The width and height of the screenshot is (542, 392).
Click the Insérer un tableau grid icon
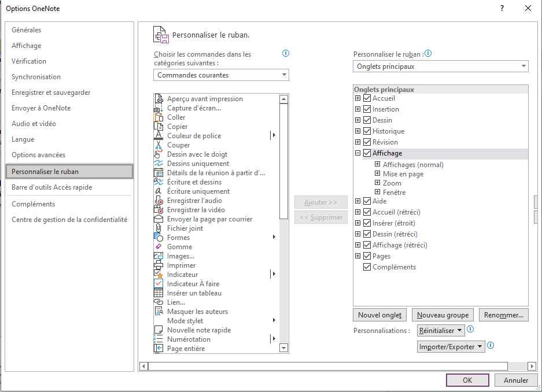point(158,293)
